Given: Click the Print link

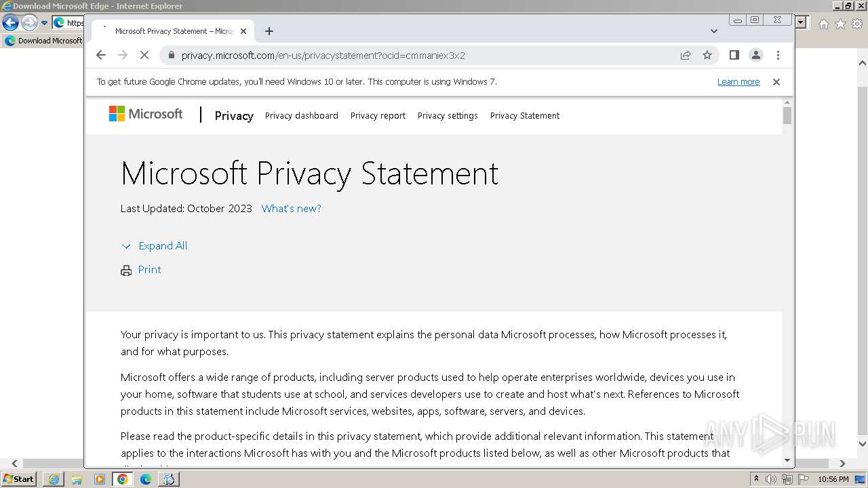Looking at the screenshot, I should click(150, 270).
